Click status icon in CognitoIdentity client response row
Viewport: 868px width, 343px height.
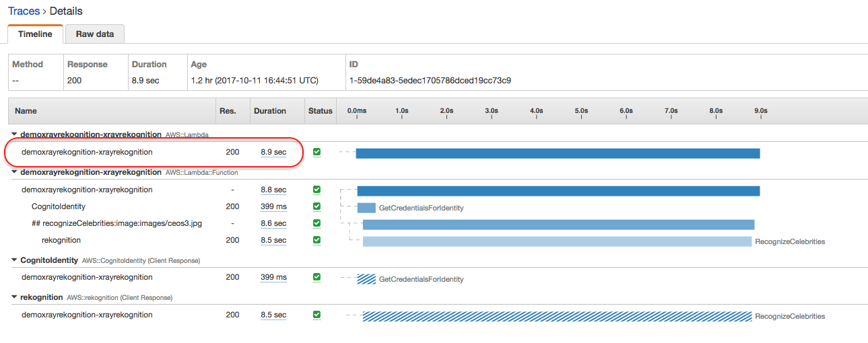click(316, 277)
